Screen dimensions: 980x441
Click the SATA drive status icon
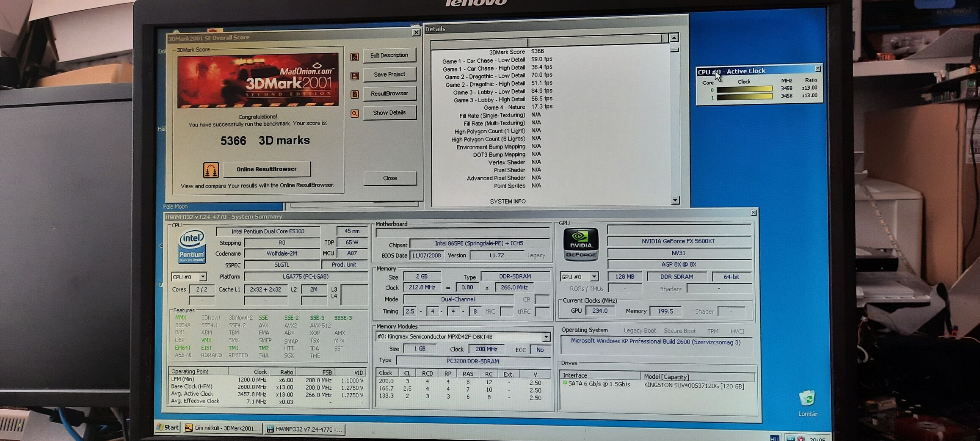click(x=565, y=383)
